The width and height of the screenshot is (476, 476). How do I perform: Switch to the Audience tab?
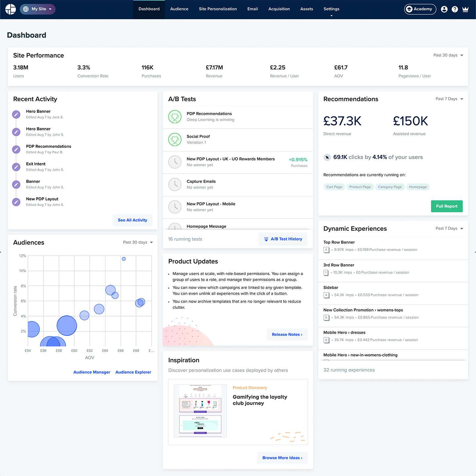click(x=179, y=9)
